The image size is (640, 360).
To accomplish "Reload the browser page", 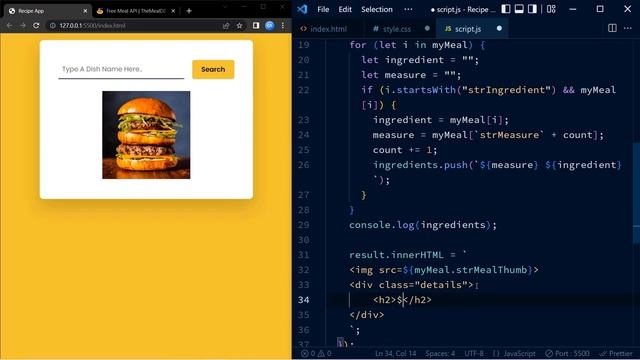I will coord(36,25).
